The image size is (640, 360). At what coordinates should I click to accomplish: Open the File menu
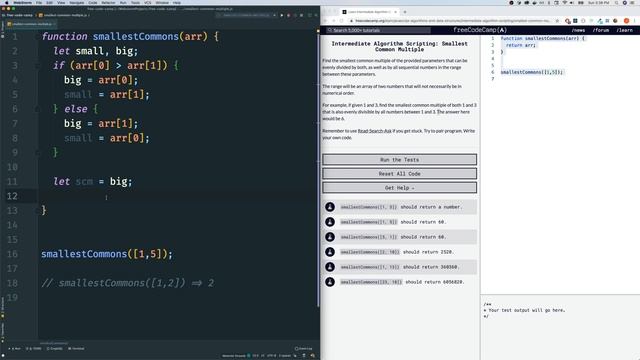pos(39,2)
